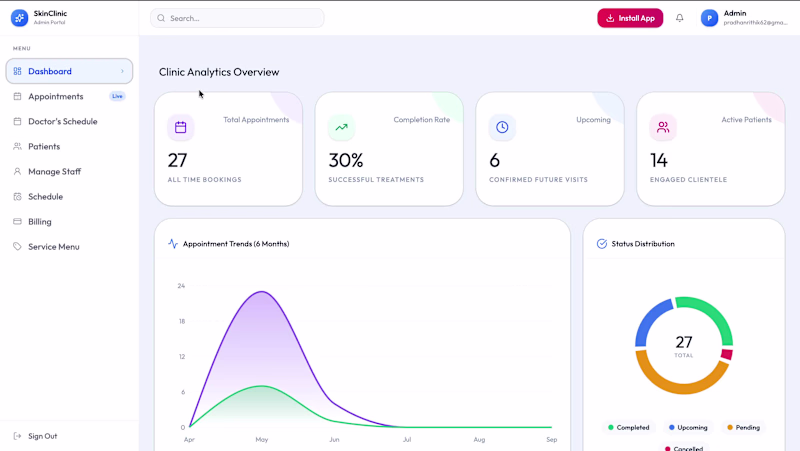This screenshot has height=451, width=800.
Task: Click the search magnifier icon
Action: [x=161, y=18]
